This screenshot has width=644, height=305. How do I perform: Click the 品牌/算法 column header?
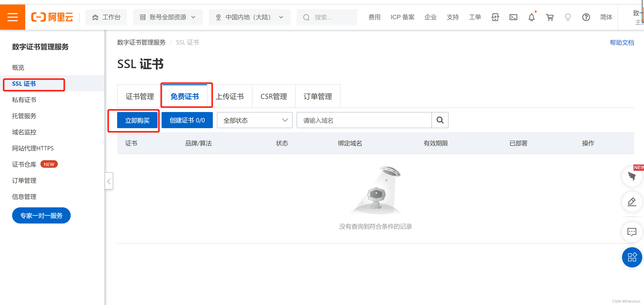pyautogui.click(x=198, y=143)
